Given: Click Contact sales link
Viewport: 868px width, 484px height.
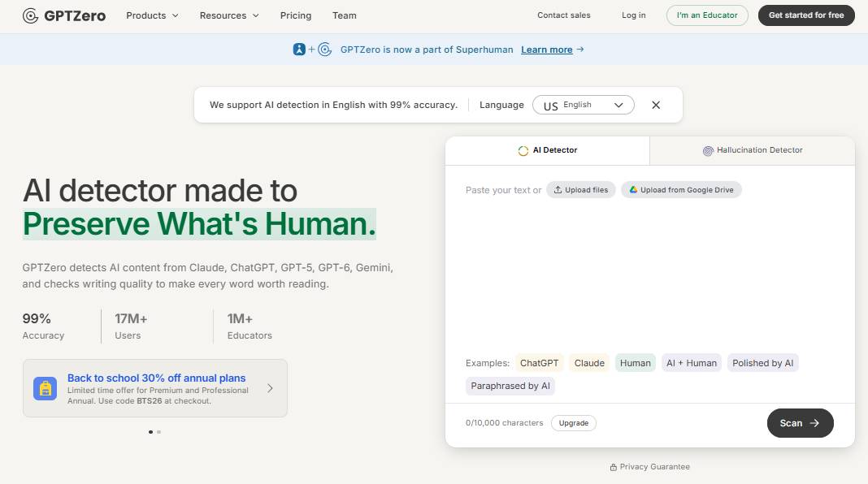Looking at the screenshot, I should (x=563, y=15).
